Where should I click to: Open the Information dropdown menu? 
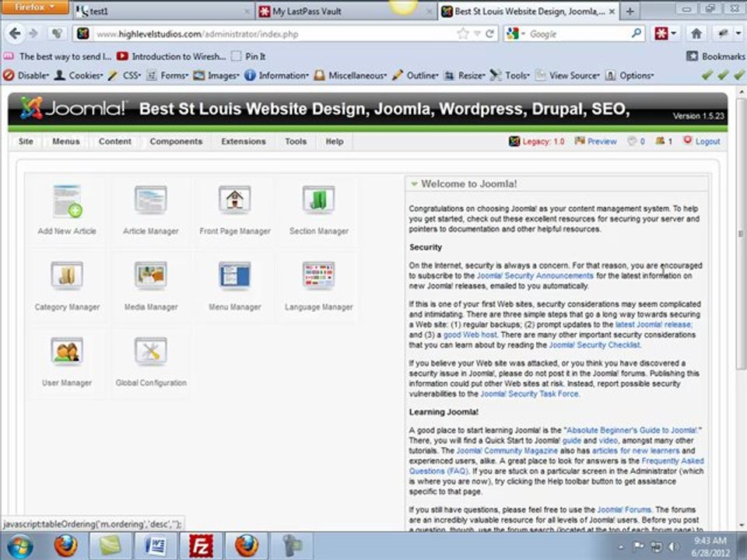[277, 75]
